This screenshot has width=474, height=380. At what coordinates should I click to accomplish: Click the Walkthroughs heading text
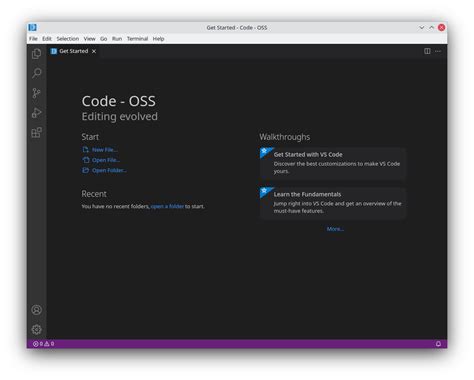coord(285,137)
